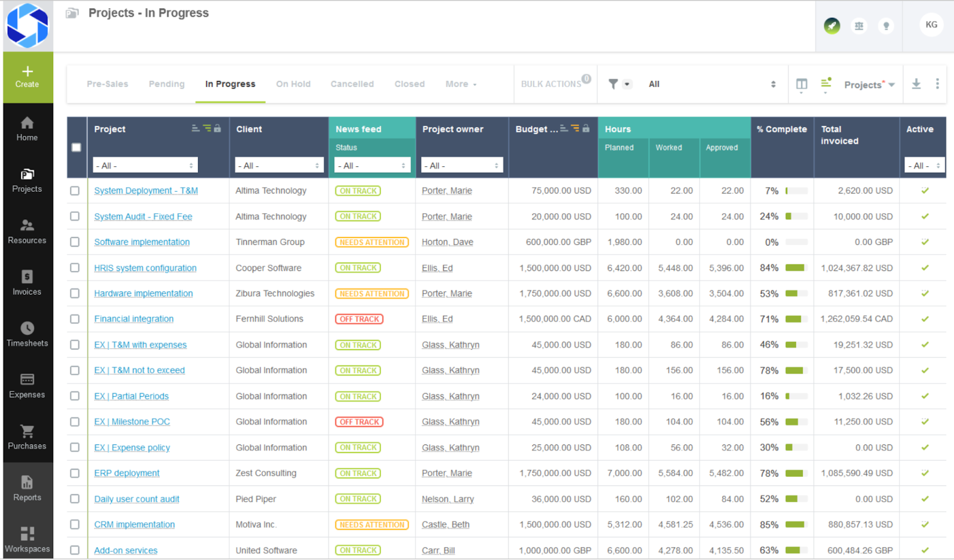Click the scales/legal icon near the avatar
This screenshot has height=560, width=954.
click(x=859, y=26)
